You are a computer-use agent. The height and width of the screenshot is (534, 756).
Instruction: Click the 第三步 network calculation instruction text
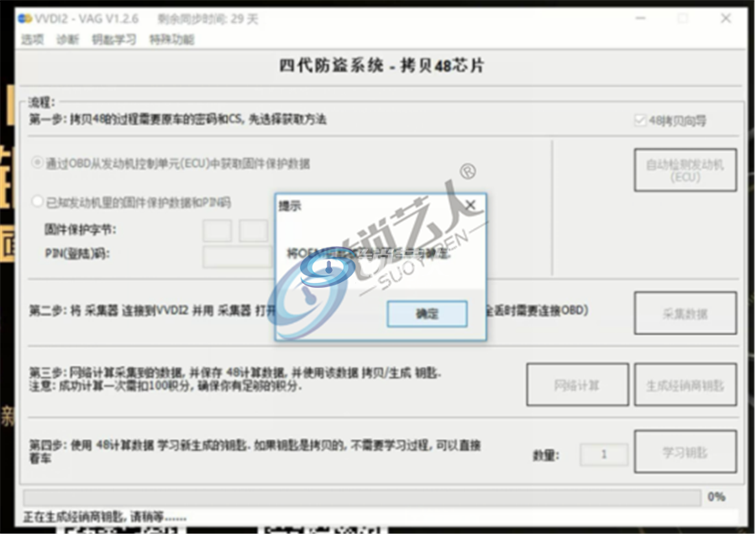tap(235, 379)
